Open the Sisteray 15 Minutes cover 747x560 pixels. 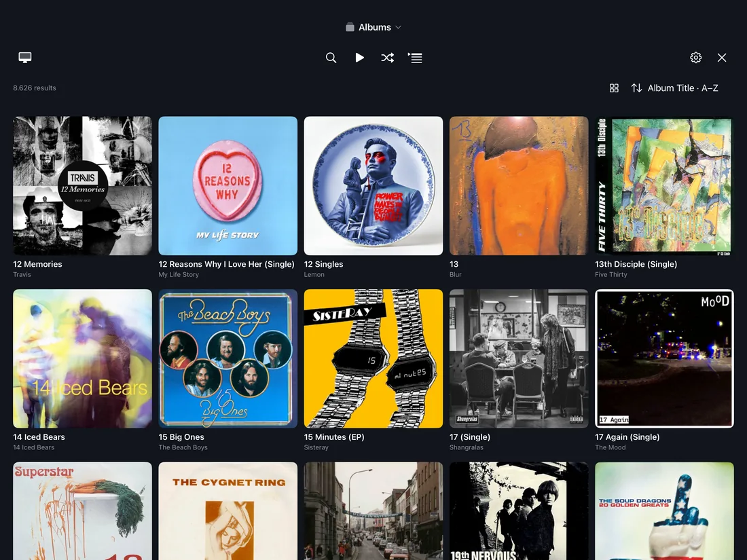coord(373,358)
